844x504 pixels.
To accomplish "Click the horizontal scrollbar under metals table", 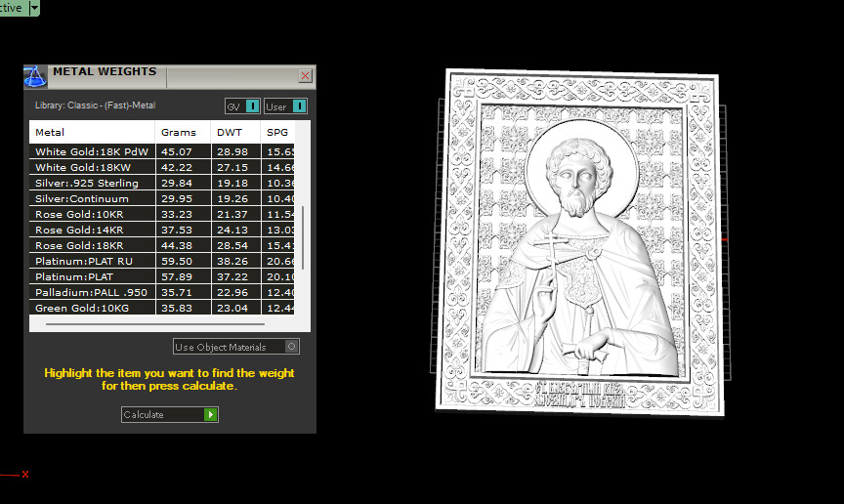I will pos(155,324).
